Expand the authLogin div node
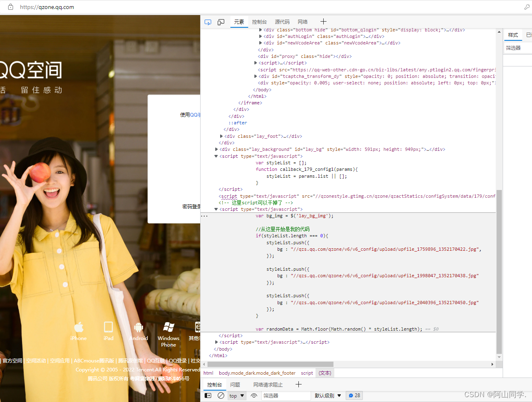This screenshot has height=402, width=532. point(260,36)
